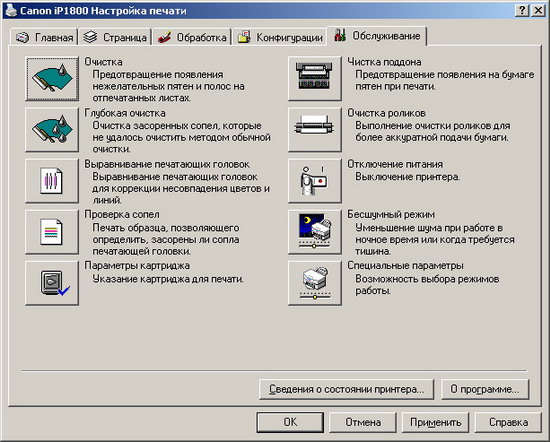The height and width of the screenshot is (442, 550).
Task: Open Выравнивание печатающих головок alignment
Action: point(52,181)
